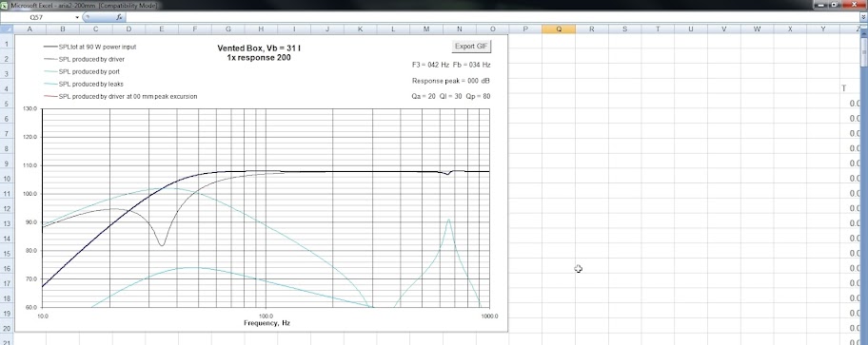
Task: Select column Q header
Action: 558,29
